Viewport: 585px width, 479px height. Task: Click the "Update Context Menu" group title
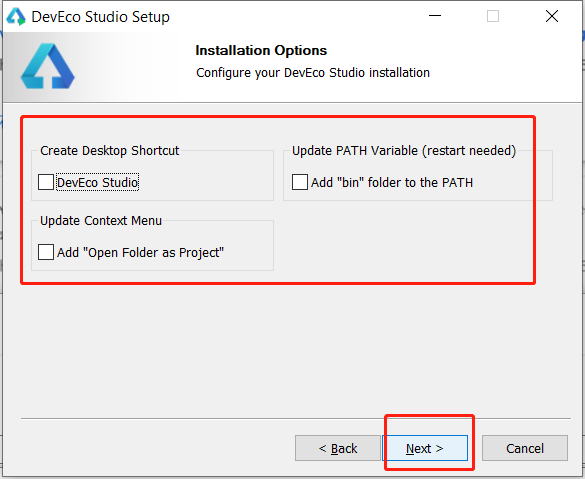[x=101, y=220]
